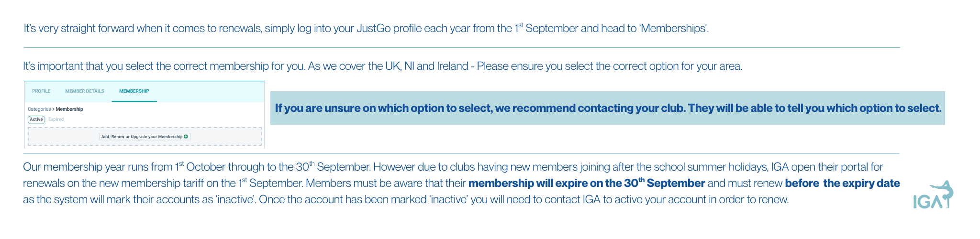980x239 pixels.
Task: Switch to the Expired membership filter
Action: pyautogui.click(x=56, y=119)
